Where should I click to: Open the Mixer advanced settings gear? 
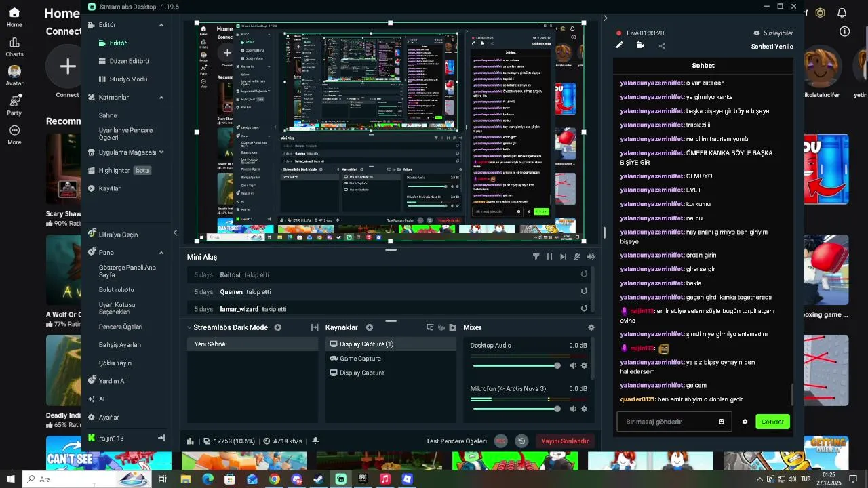(x=591, y=327)
